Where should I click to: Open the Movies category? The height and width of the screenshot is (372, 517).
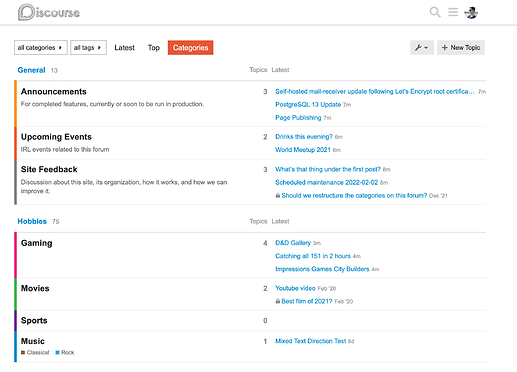point(35,288)
